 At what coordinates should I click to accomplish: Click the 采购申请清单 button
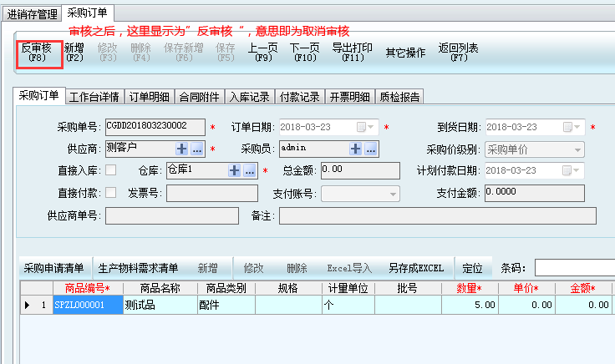pos(53,268)
